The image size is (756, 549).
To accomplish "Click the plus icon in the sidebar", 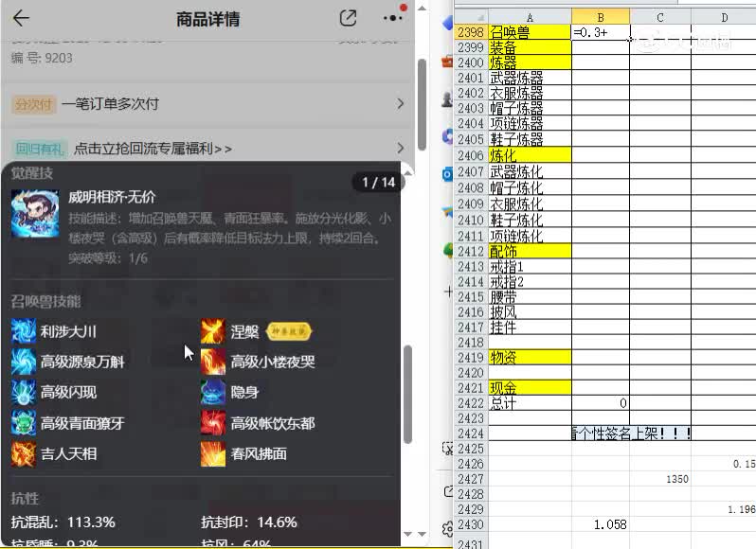I will click(448, 292).
